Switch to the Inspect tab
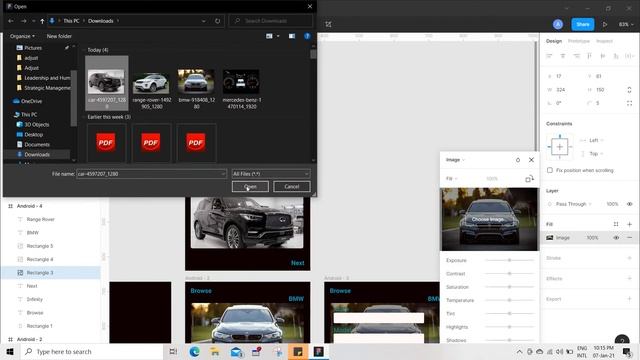This screenshot has height=360, width=640. click(x=604, y=41)
